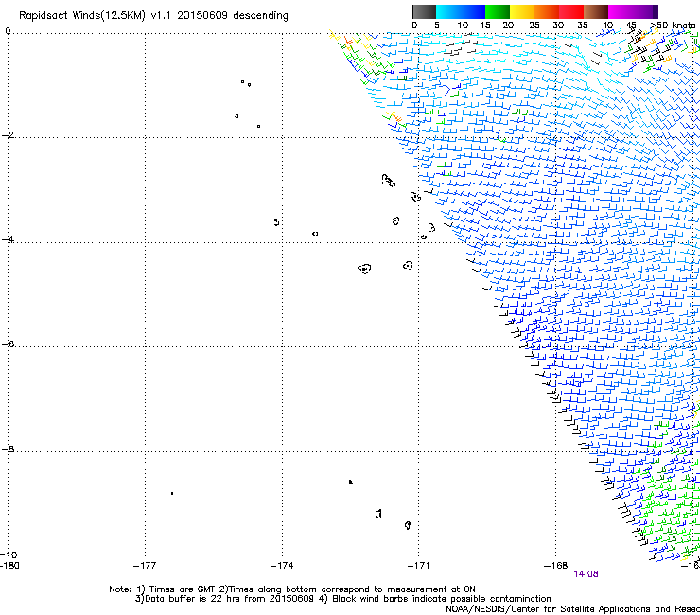Click the -177 longitude axis label
Screen dimensions: 700x615
pos(145,566)
